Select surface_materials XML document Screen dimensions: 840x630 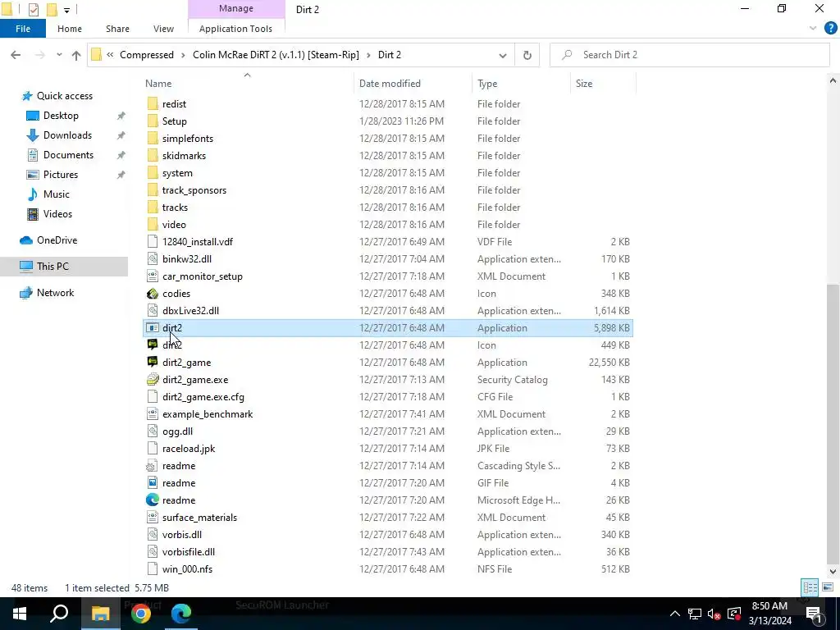click(200, 518)
